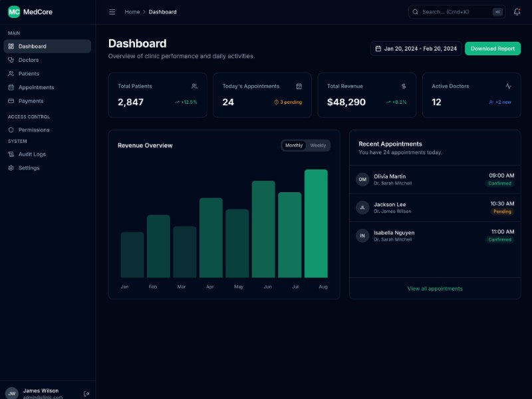The image size is (532, 399).
Task: Click the Total Revenue dollar icon
Action: [x=403, y=86]
